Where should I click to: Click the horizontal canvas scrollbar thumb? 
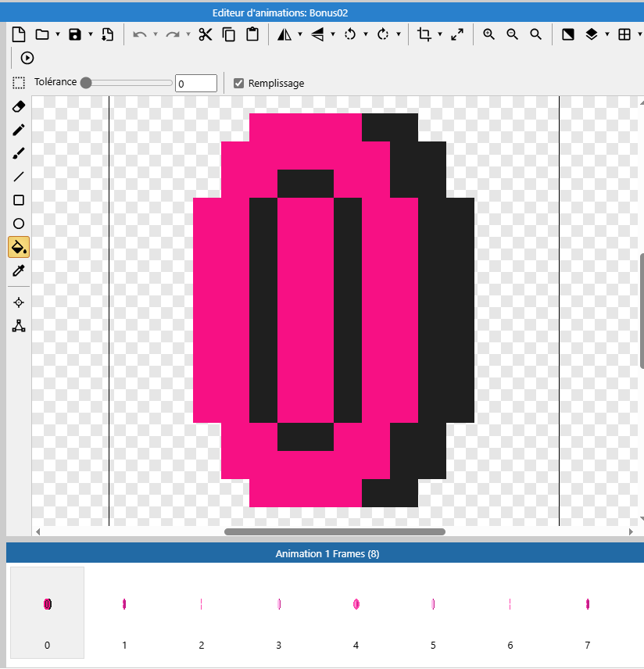(x=335, y=531)
